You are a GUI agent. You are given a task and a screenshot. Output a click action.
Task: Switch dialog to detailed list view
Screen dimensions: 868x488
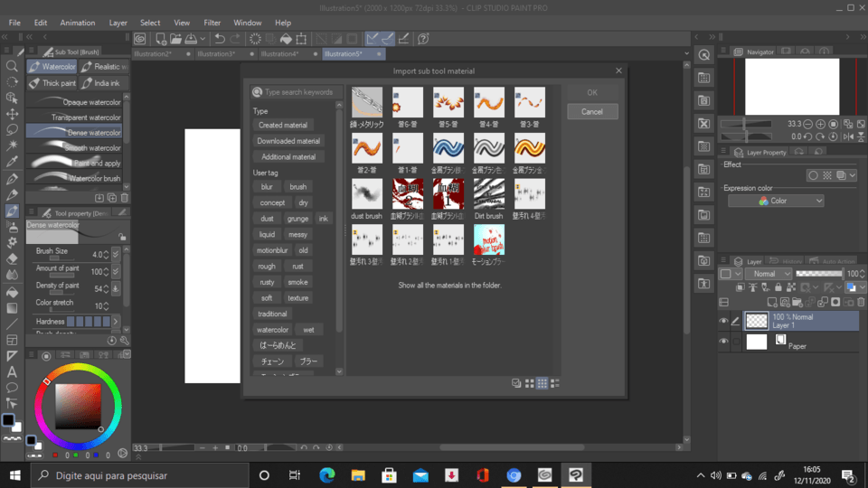point(554,383)
